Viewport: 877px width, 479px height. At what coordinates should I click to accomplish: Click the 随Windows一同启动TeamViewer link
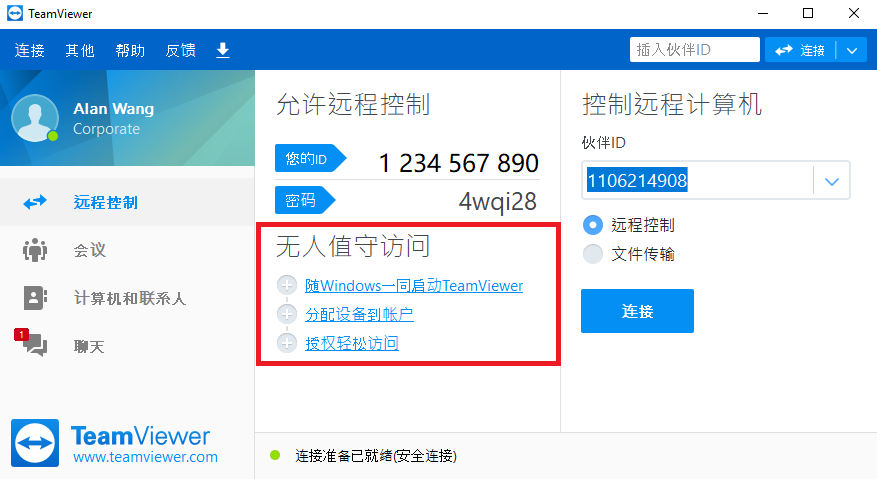(413, 286)
